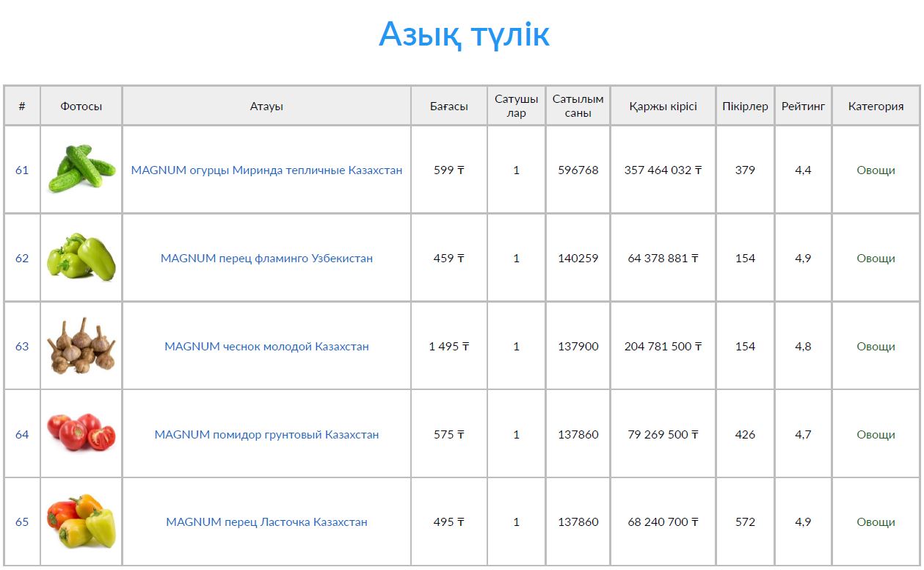924x570 pixels.
Task: Click row number 62
Action: point(22,258)
